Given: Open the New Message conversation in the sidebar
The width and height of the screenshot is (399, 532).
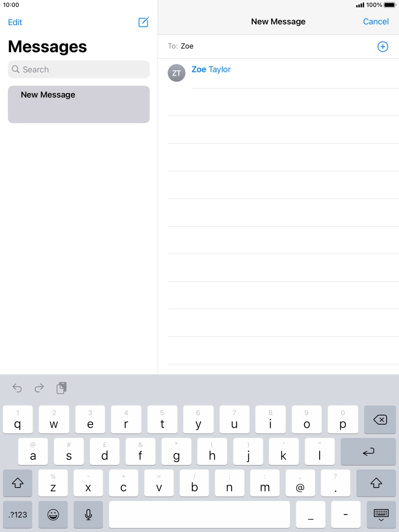Looking at the screenshot, I should pos(78,104).
